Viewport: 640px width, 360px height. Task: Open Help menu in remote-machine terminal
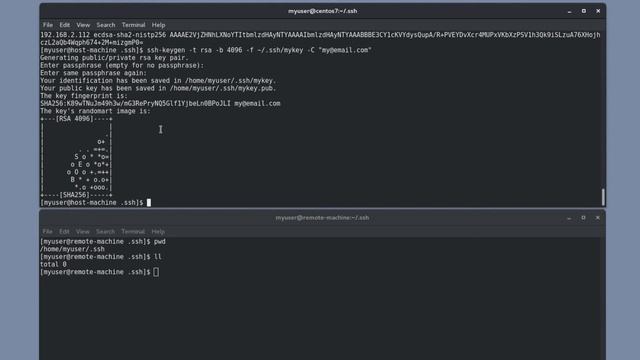tap(158, 231)
